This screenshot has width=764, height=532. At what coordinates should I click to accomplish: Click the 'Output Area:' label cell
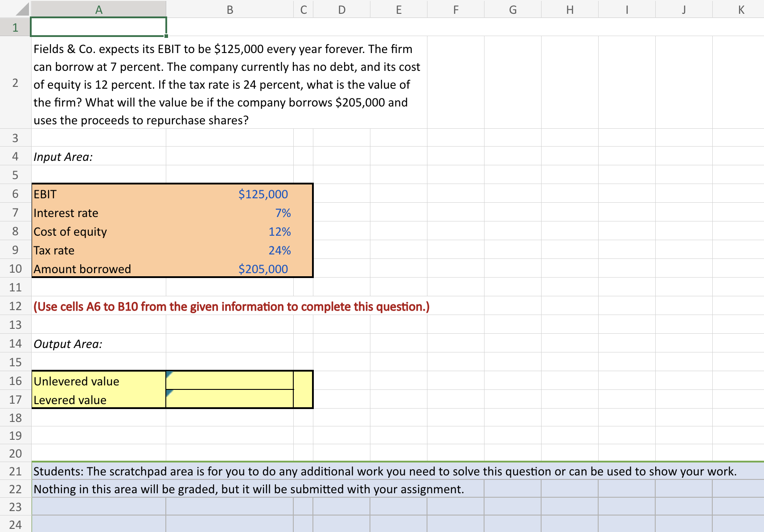tap(99, 344)
